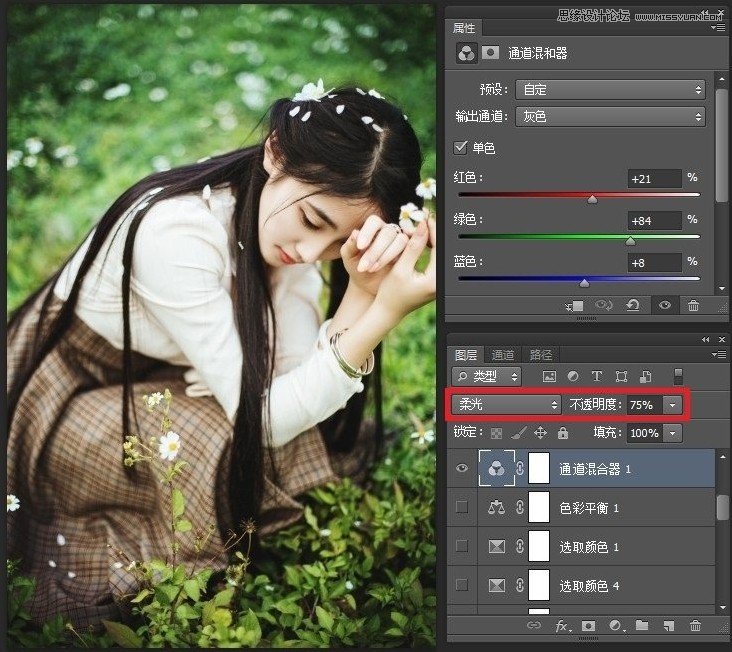Toggle layer filtering switch
732x652 pixels.
[x=678, y=376]
